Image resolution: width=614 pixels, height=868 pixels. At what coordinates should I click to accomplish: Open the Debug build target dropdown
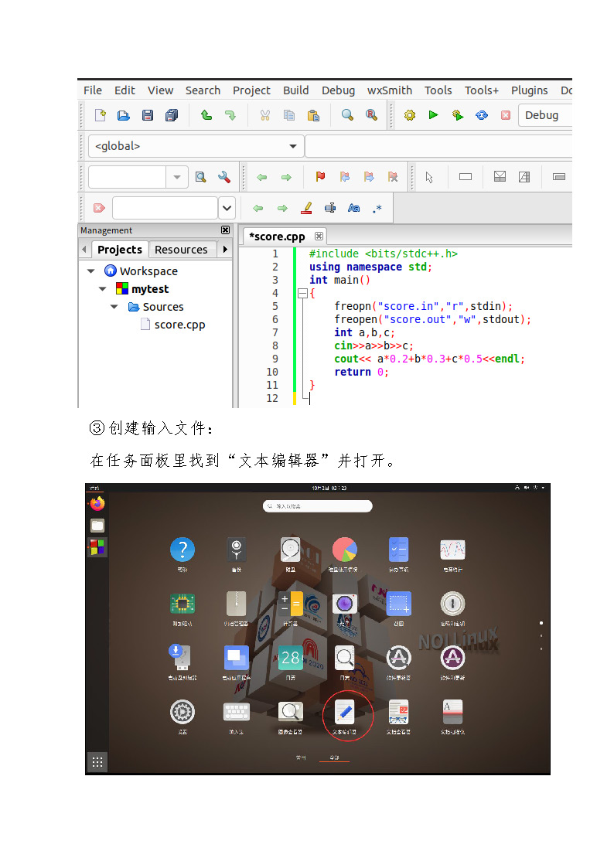click(x=545, y=115)
